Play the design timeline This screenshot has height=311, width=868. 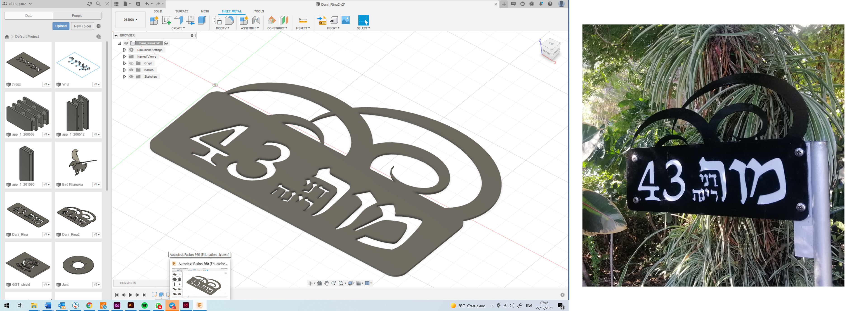click(130, 295)
